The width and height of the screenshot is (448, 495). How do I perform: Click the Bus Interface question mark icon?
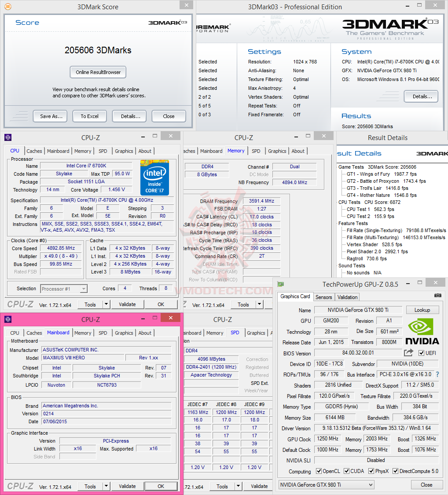pyautogui.click(x=437, y=374)
